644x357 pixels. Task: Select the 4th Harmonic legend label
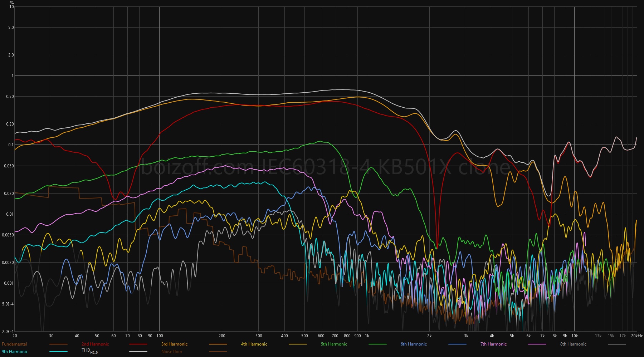[254, 344]
